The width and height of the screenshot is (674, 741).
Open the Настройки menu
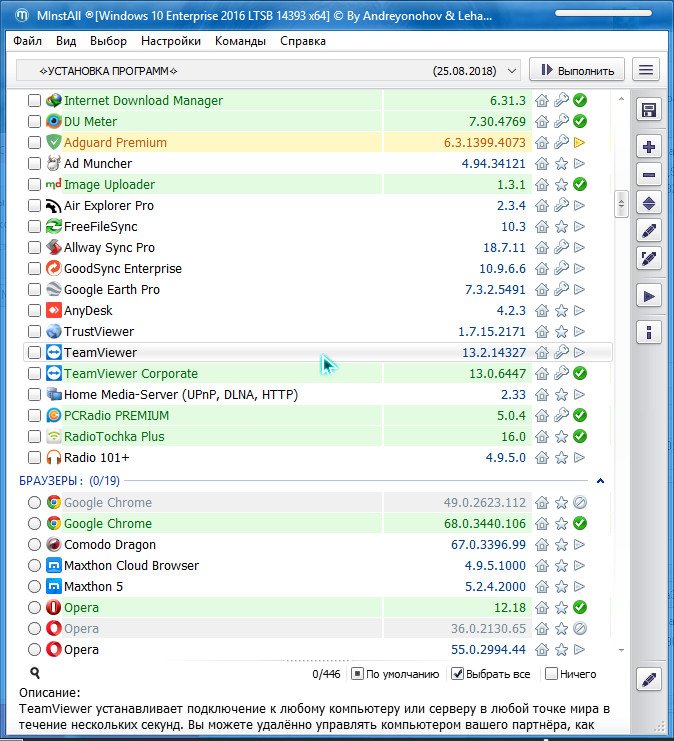tap(171, 41)
